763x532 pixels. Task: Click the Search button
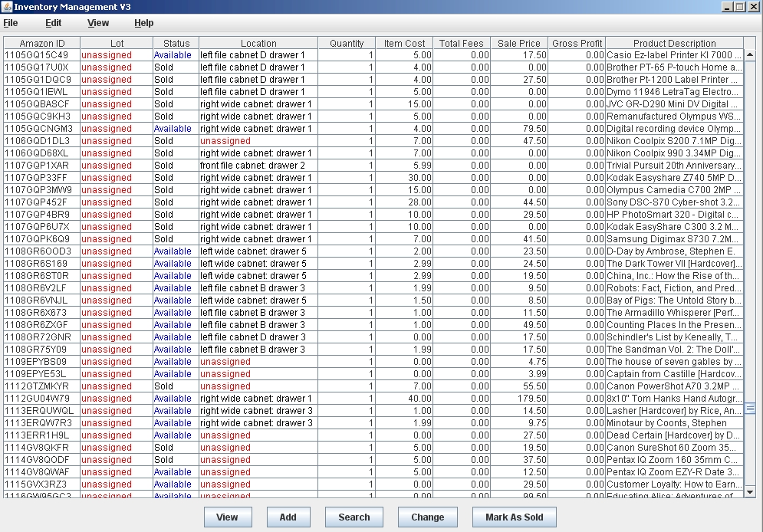point(354,517)
